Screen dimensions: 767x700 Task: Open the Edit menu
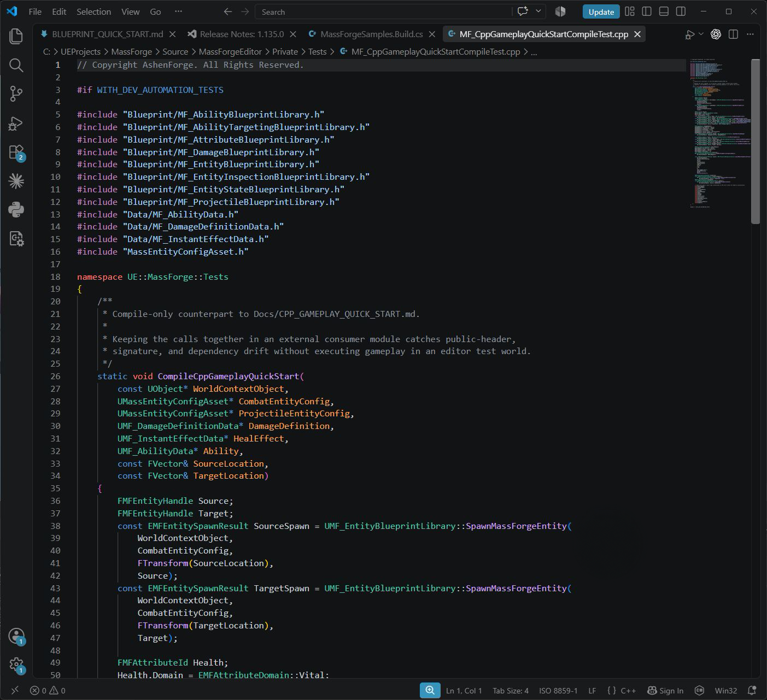(x=59, y=11)
